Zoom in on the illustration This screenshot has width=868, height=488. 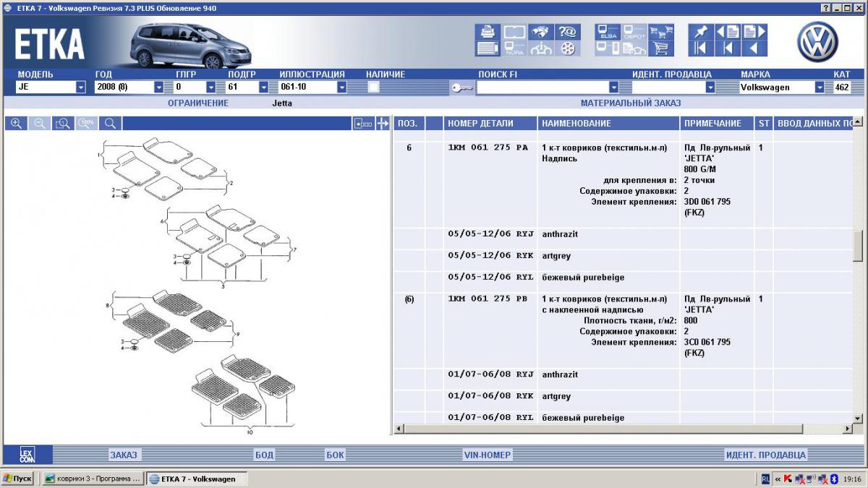(16, 124)
